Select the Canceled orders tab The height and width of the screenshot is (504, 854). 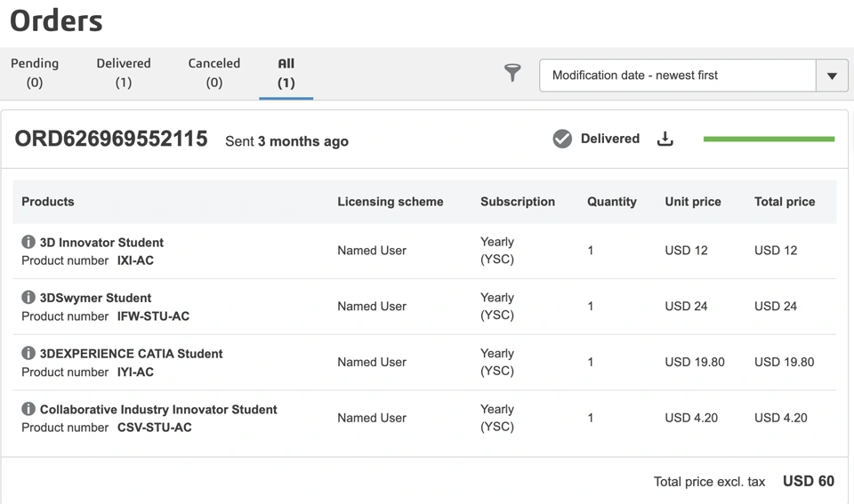214,73
